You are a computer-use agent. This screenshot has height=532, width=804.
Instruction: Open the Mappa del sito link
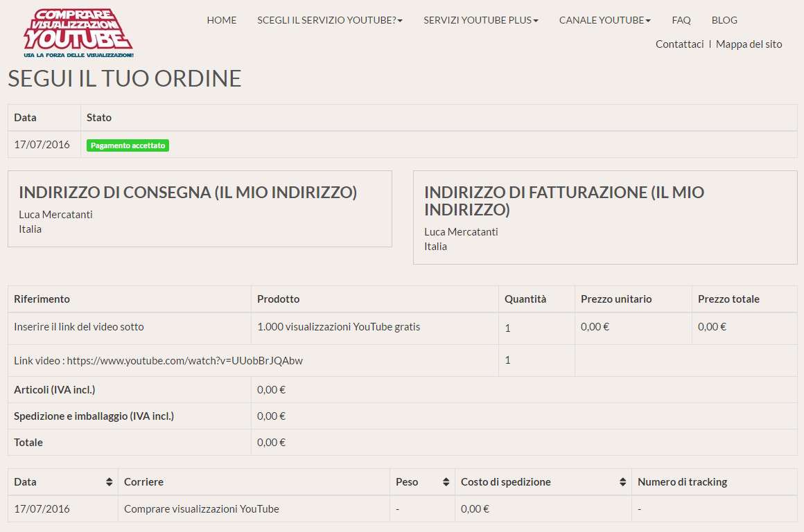749,44
